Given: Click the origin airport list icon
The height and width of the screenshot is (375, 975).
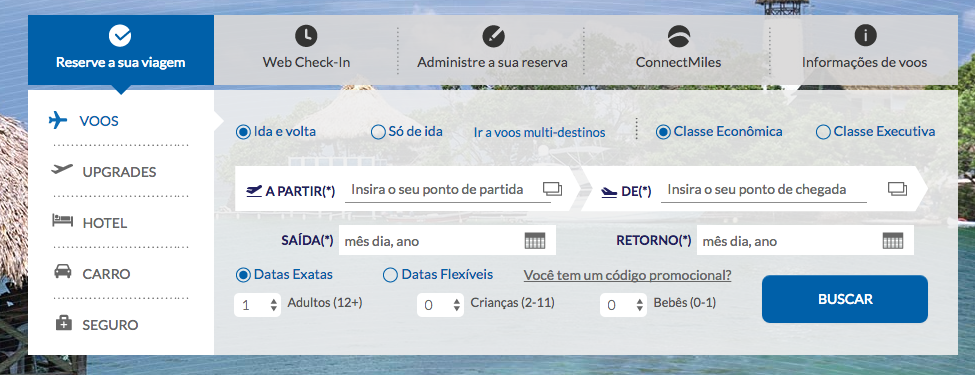Looking at the screenshot, I should pos(552,188).
